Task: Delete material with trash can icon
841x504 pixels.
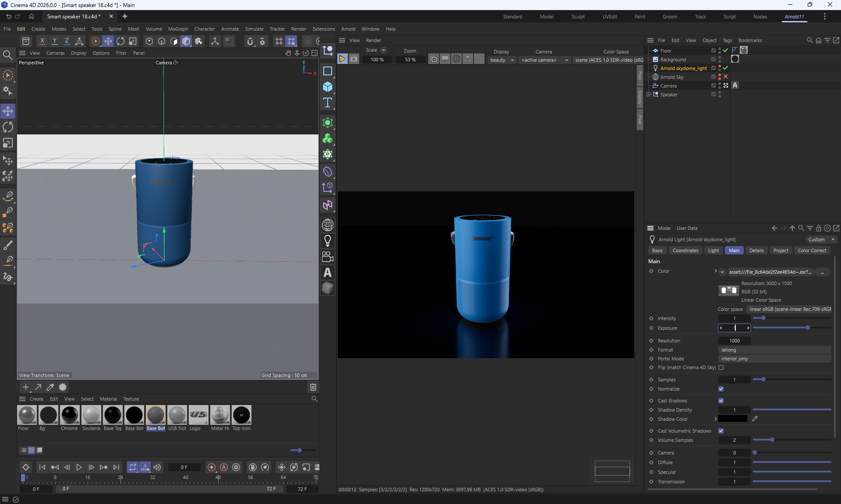Action: point(313,387)
